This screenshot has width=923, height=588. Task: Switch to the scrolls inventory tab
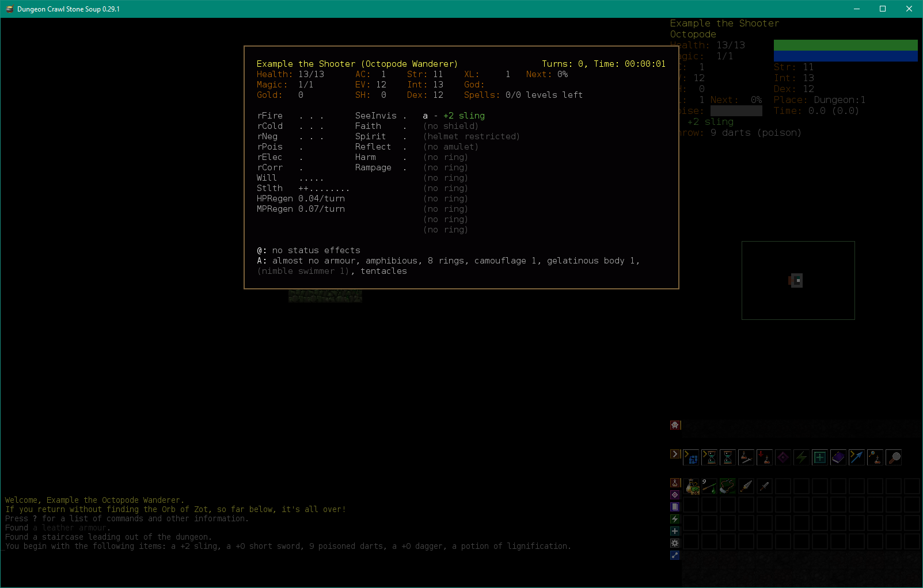click(675, 507)
